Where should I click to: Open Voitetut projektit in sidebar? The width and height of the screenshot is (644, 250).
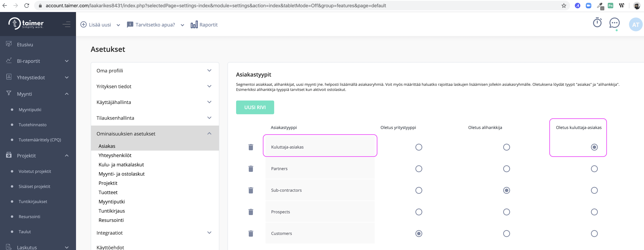coord(35,171)
